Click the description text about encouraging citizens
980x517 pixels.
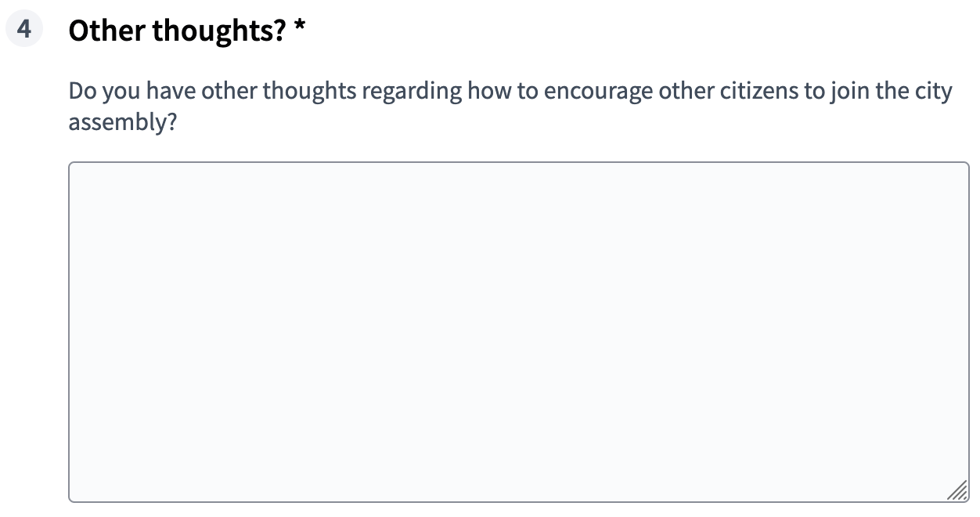tap(509, 90)
